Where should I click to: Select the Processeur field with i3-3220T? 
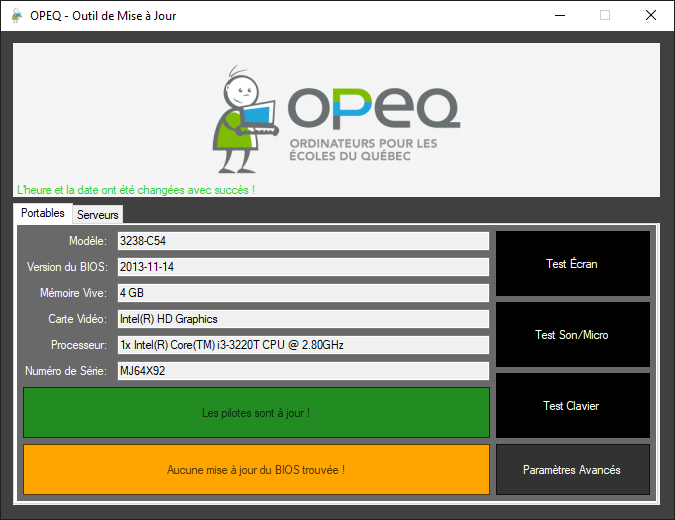[x=303, y=345]
